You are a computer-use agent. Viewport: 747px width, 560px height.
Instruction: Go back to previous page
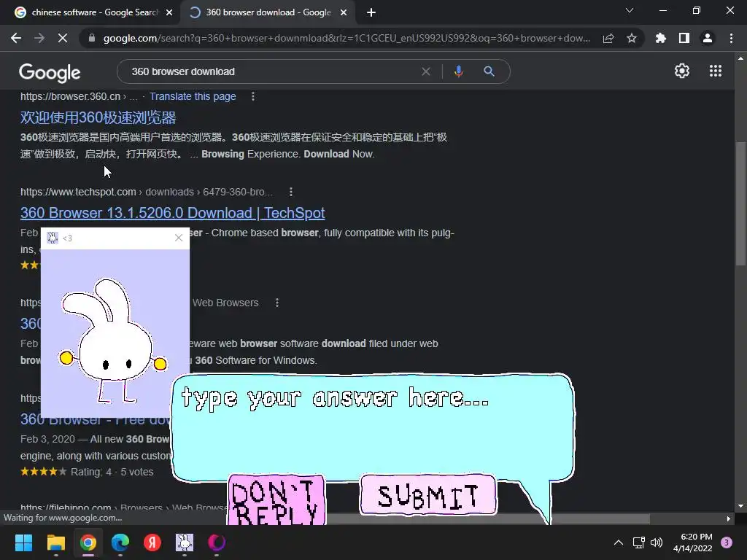16,38
